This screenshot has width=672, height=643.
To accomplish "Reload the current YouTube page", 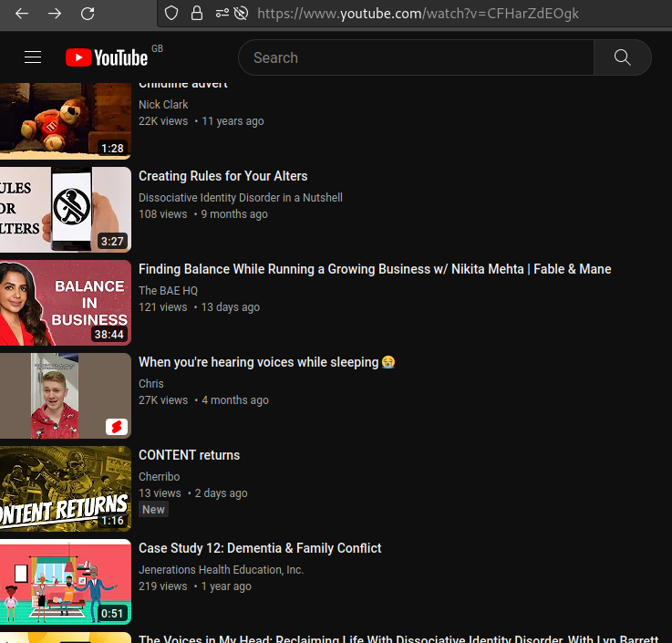I will click(x=88, y=14).
